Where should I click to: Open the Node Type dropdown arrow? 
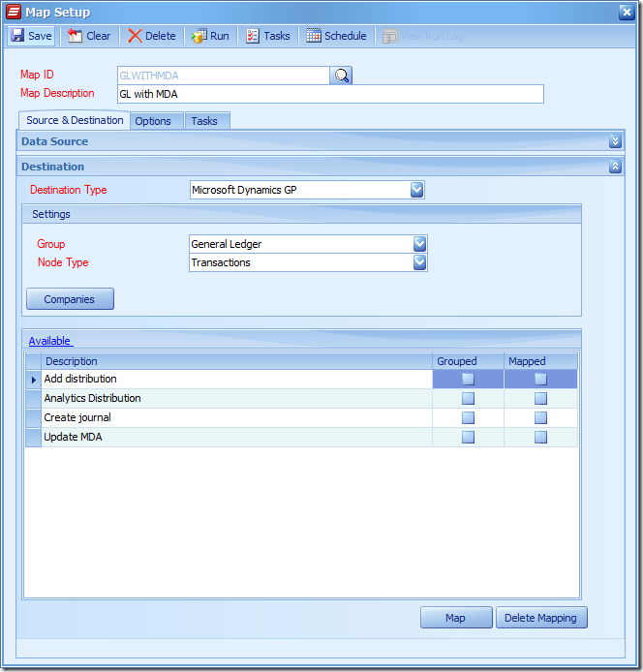point(419,262)
